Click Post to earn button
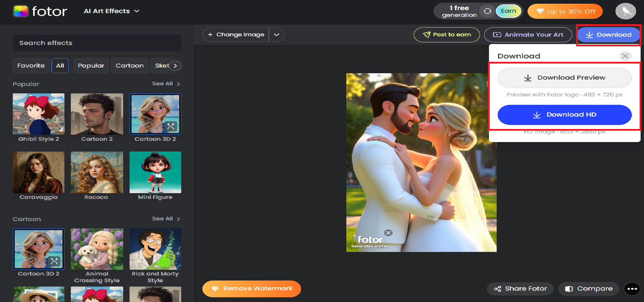 pyautogui.click(x=447, y=35)
